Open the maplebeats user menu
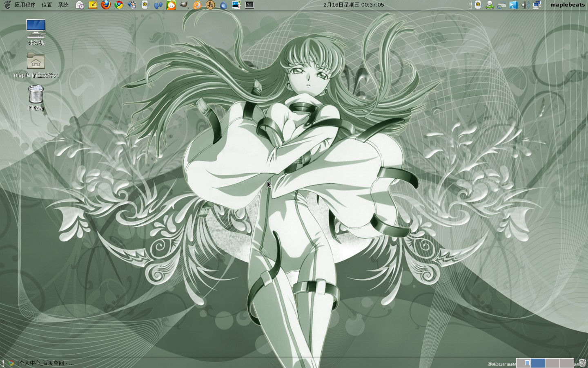 pyautogui.click(x=568, y=5)
